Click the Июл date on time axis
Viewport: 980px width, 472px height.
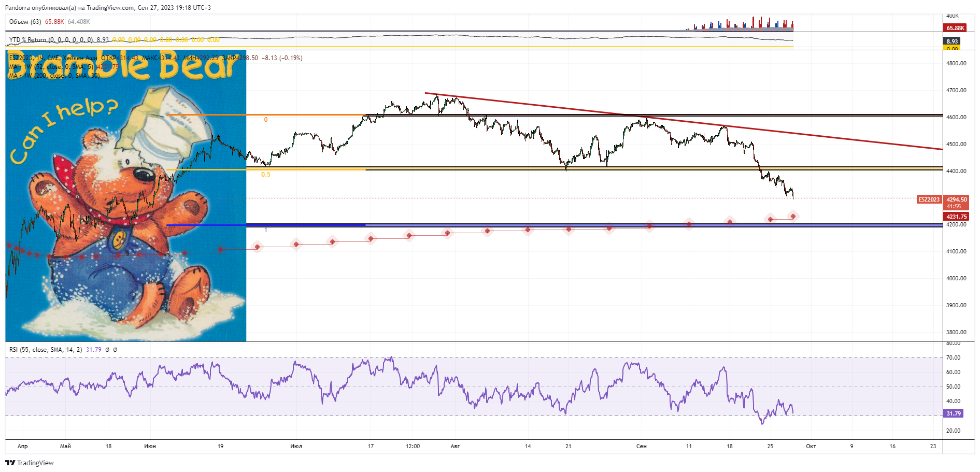(x=296, y=446)
